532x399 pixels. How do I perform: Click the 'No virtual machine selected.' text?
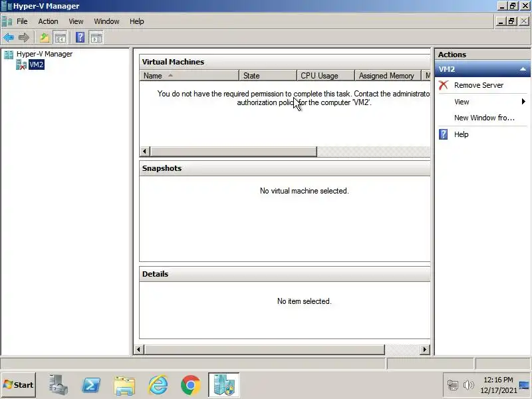(305, 191)
